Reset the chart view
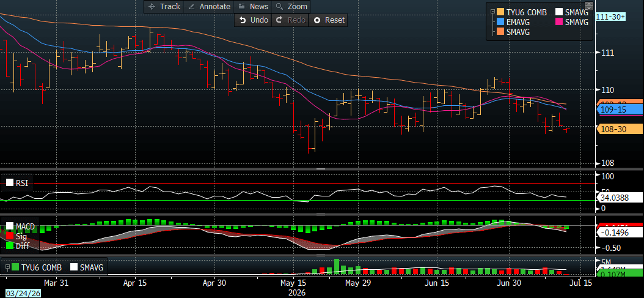Image resolution: width=644 pixels, height=298 pixels. tap(328, 20)
